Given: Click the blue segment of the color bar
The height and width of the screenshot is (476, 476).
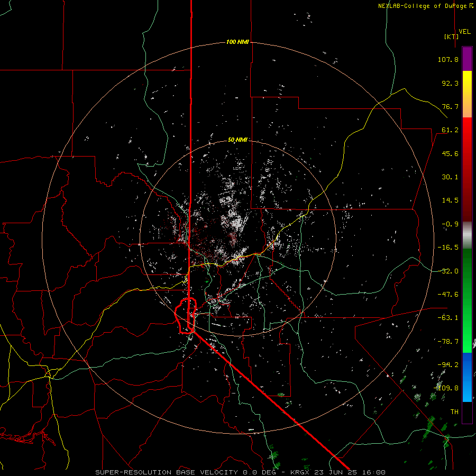Looking at the screenshot, I should point(467,377).
